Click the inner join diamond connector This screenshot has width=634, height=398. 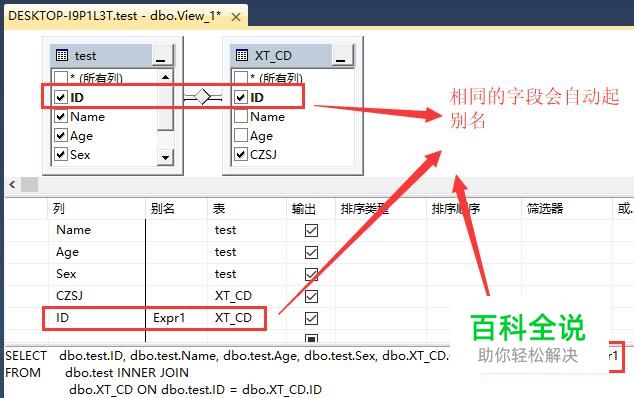203,97
